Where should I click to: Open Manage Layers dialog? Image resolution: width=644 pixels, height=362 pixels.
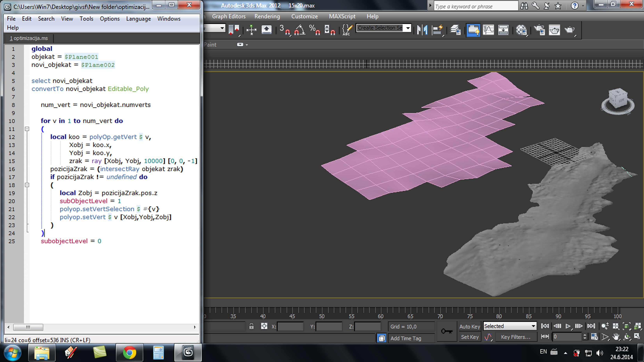(455, 30)
